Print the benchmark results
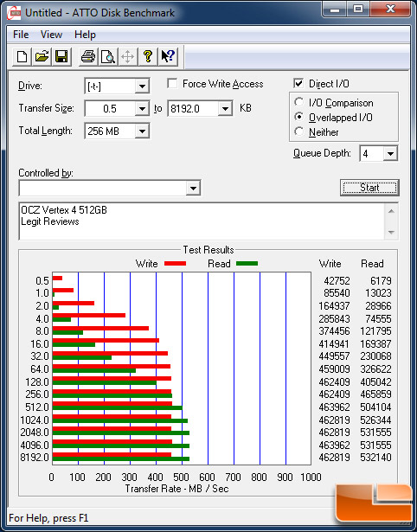 coord(88,56)
